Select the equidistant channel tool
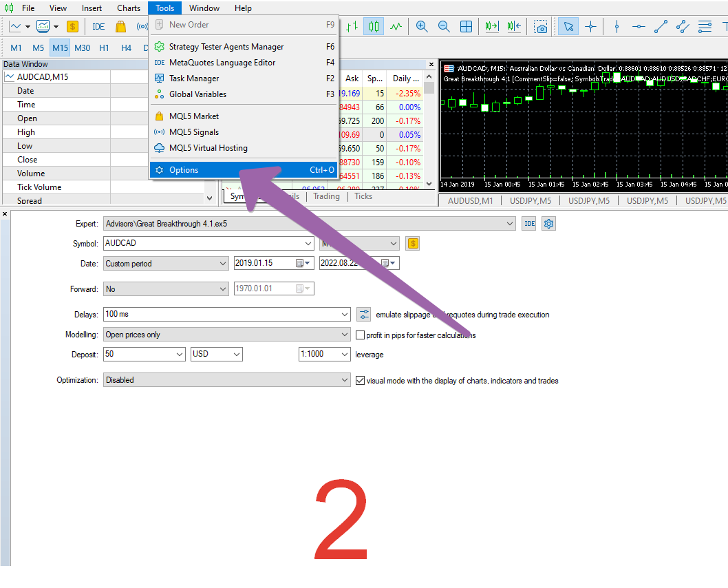Viewport: 728px width, 588px height. coord(683,26)
